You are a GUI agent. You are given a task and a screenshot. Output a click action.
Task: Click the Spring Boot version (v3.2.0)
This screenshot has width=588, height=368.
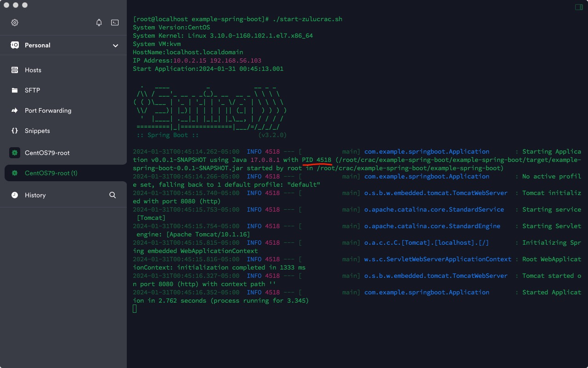(x=272, y=135)
